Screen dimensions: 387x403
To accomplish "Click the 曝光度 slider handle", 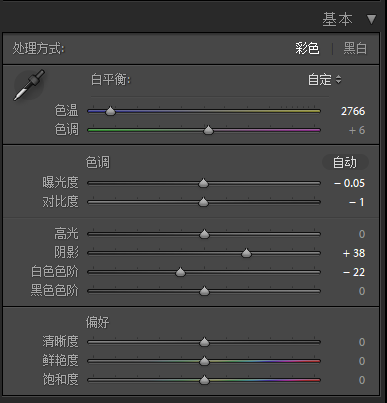I will pos(203,183).
